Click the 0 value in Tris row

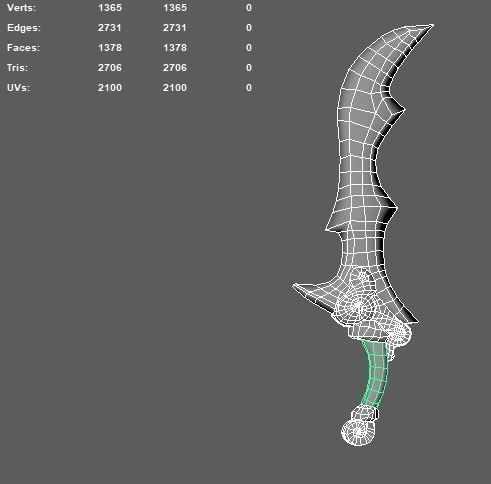click(249, 68)
